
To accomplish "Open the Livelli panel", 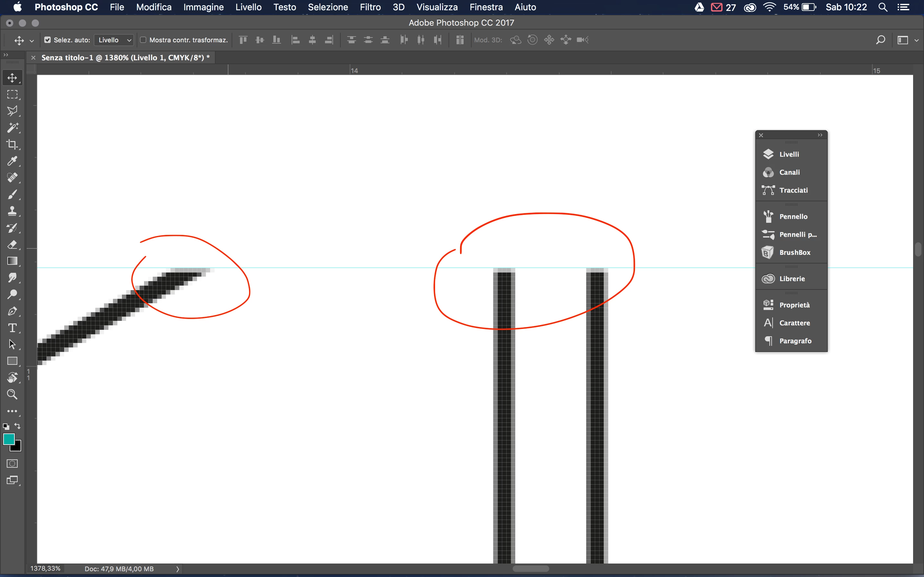I will (789, 154).
